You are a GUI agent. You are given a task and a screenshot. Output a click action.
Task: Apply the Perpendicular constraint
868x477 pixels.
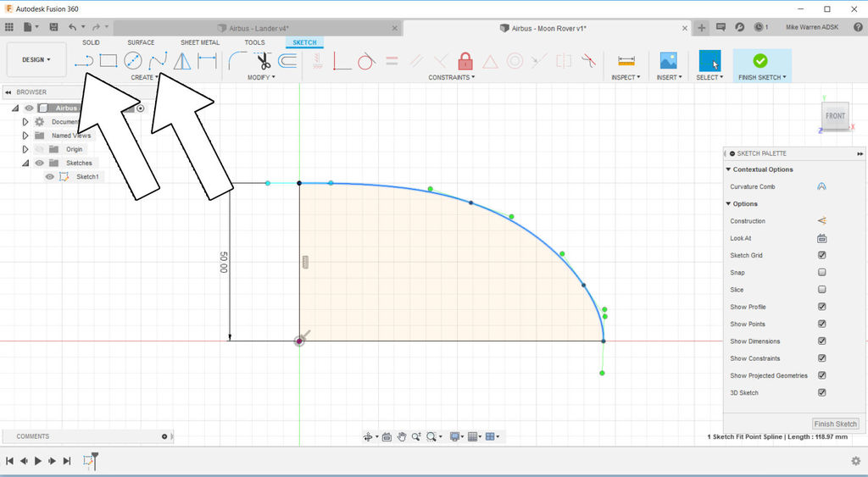pos(441,61)
